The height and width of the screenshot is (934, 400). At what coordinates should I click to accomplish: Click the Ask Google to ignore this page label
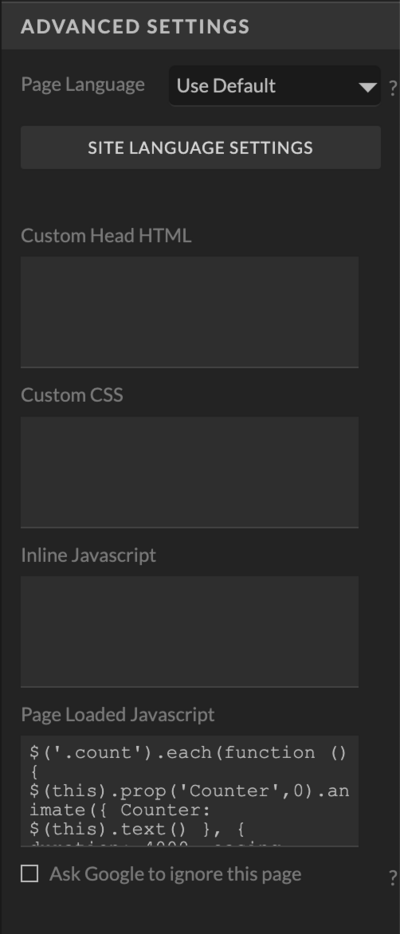pyautogui.click(x=176, y=874)
